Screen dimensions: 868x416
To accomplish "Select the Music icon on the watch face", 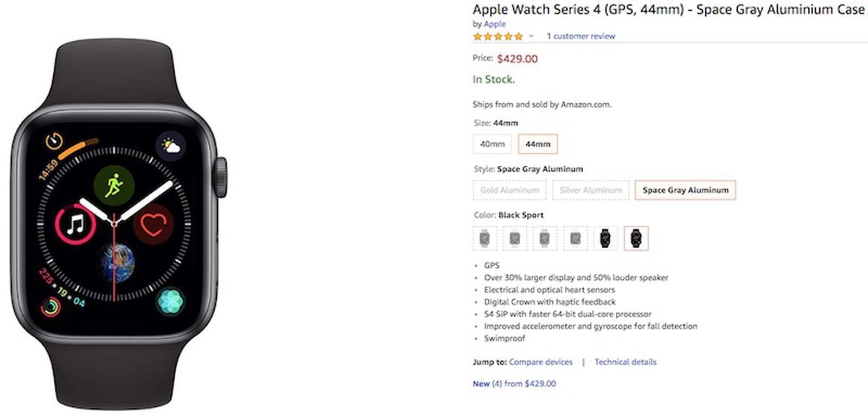I will point(76,225).
